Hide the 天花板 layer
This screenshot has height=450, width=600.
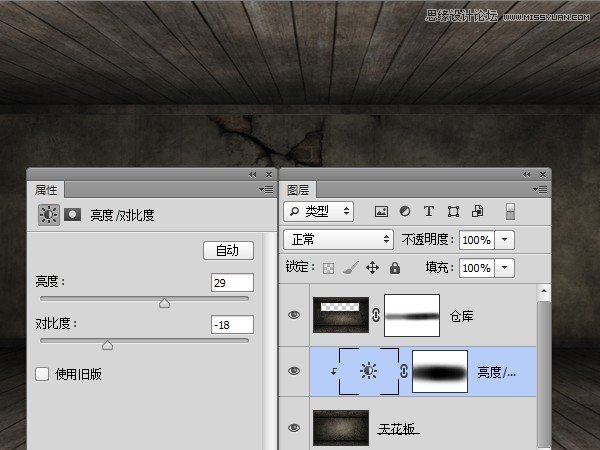(x=294, y=427)
